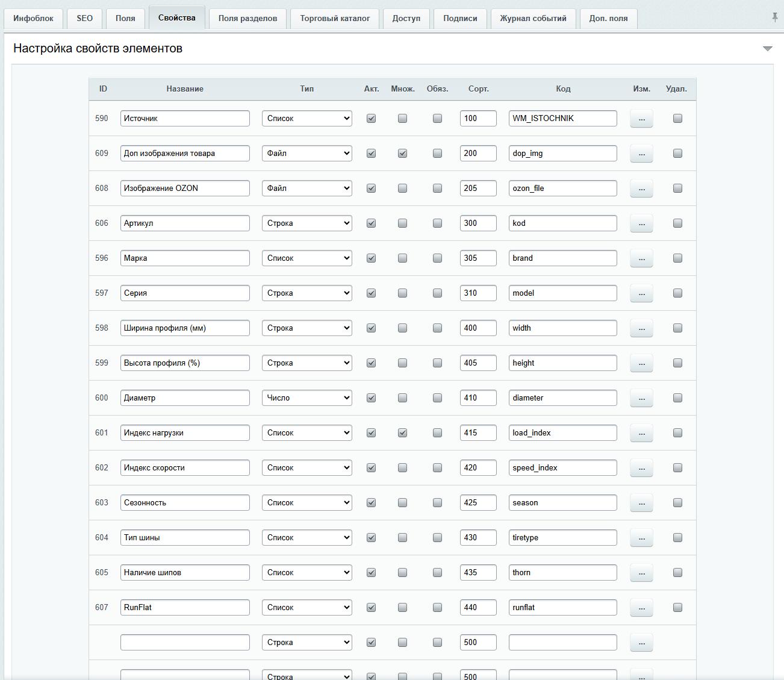
Task: Enable required checkbox for Серия
Action: click(437, 293)
